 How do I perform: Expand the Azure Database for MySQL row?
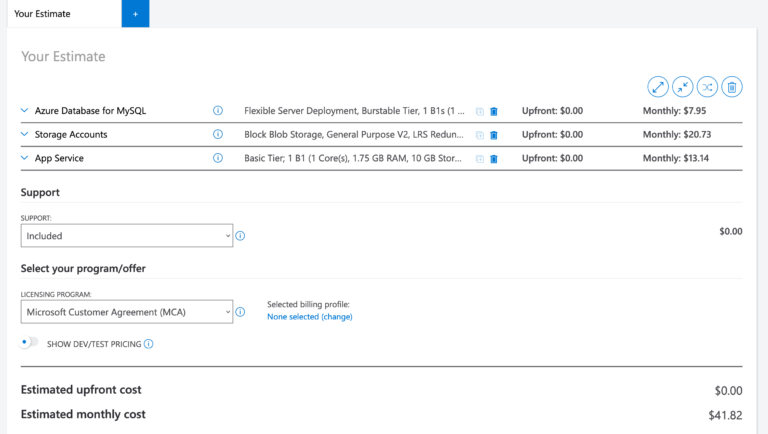pyautogui.click(x=24, y=111)
